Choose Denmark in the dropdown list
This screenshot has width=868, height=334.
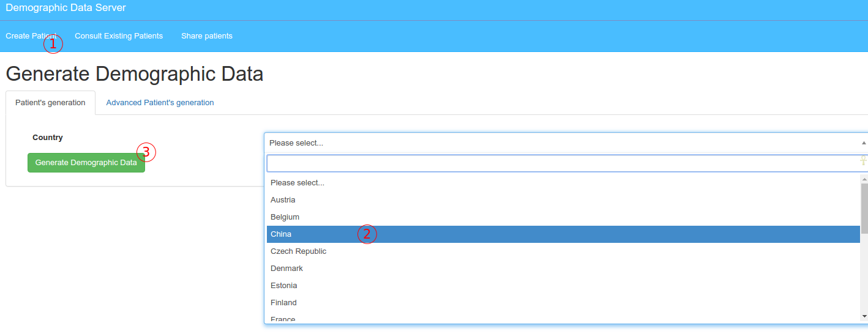(x=286, y=269)
